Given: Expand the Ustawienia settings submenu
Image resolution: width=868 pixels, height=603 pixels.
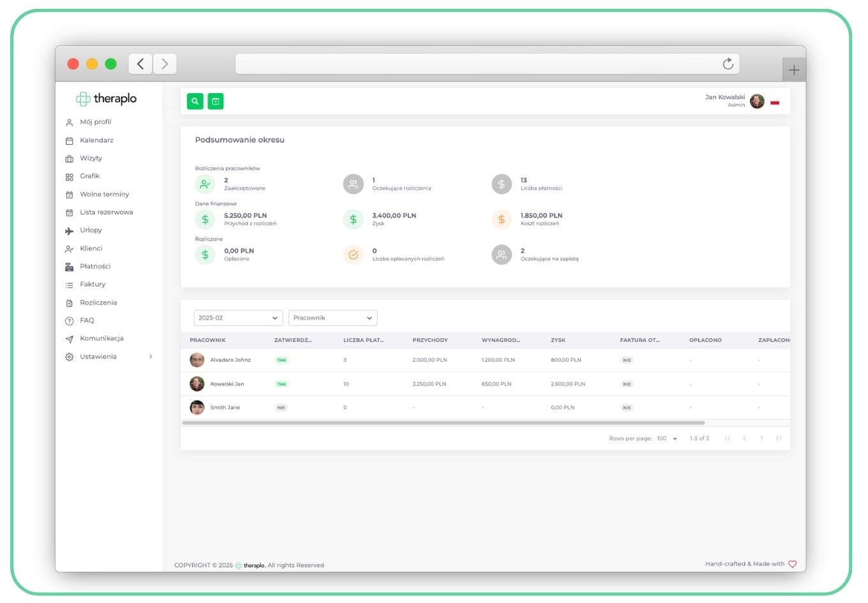Looking at the screenshot, I should coord(98,357).
